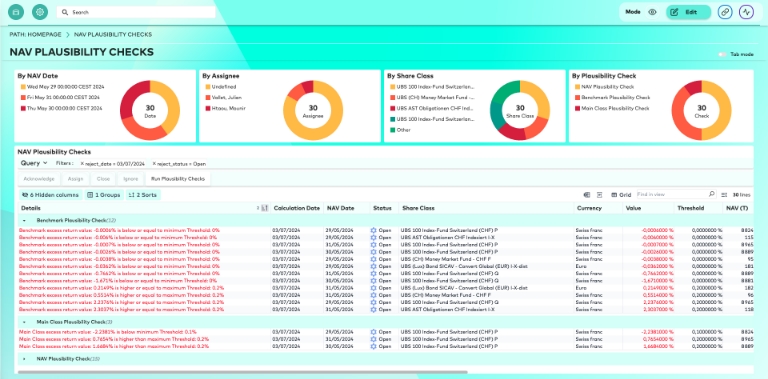Open the 2 Sorts menu
The height and width of the screenshot is (379, 768).
(x=143, y=195)
